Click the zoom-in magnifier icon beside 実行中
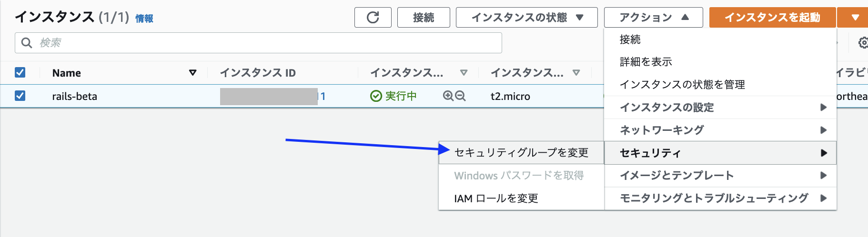Image resolution: width=868 pixels, height=237 pixels. 448,96
